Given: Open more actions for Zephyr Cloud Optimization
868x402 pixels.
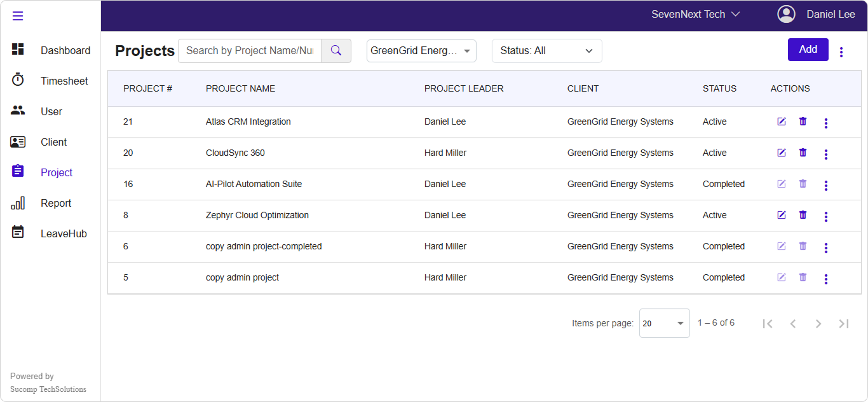Looking at the screenshot, I should (825, 216).
